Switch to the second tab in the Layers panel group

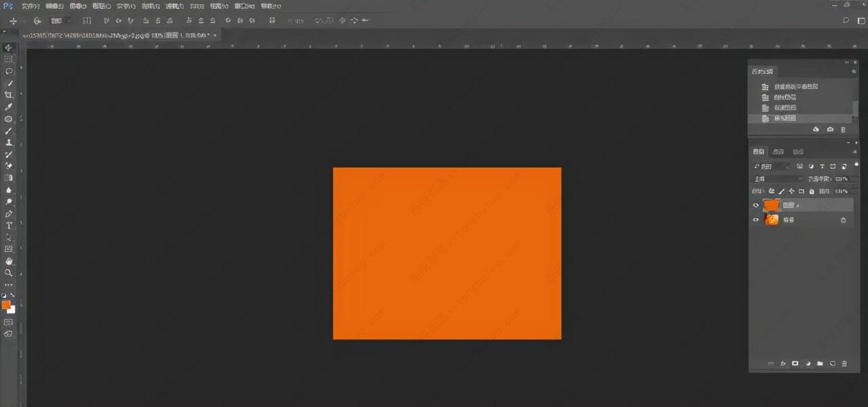click(778, 151)
